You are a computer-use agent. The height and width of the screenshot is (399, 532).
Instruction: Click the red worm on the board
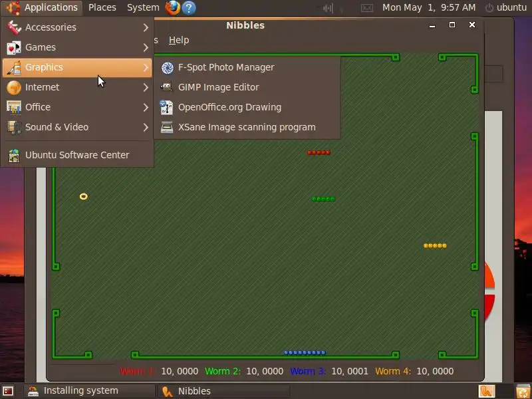pyautogui.click(x=319, y=153)
